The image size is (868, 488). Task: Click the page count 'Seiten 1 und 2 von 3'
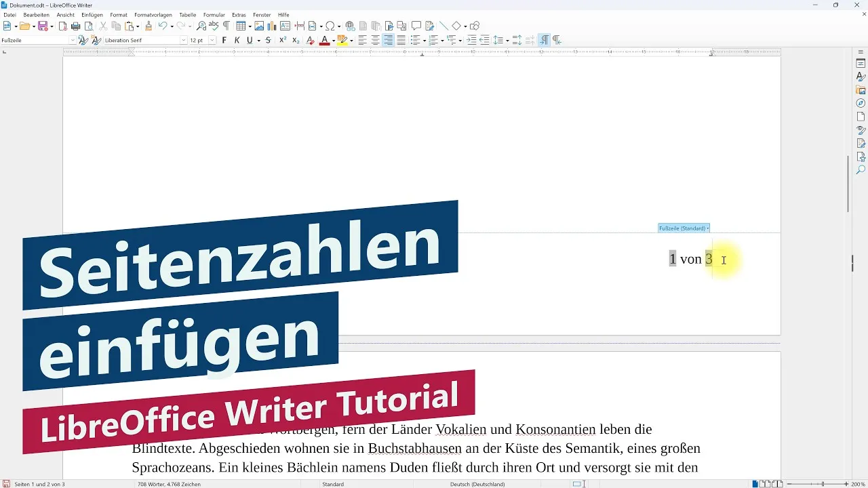pyautogui.click(x=39, y=484)
